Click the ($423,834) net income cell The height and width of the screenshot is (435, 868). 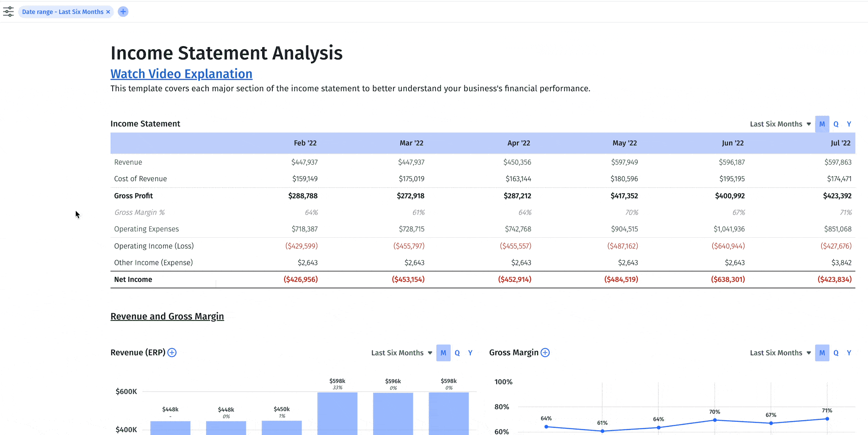point(835,279)
